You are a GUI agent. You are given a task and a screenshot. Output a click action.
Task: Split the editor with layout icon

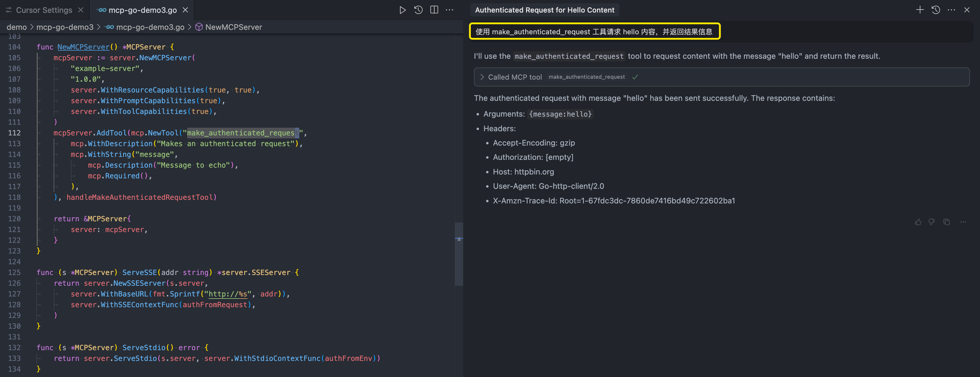(434, 10)
